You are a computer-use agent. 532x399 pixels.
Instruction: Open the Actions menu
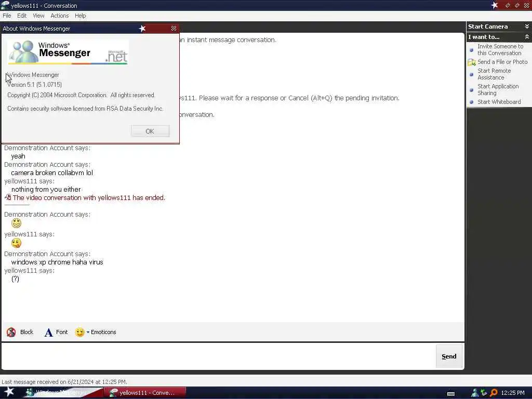tap(59, 16)
